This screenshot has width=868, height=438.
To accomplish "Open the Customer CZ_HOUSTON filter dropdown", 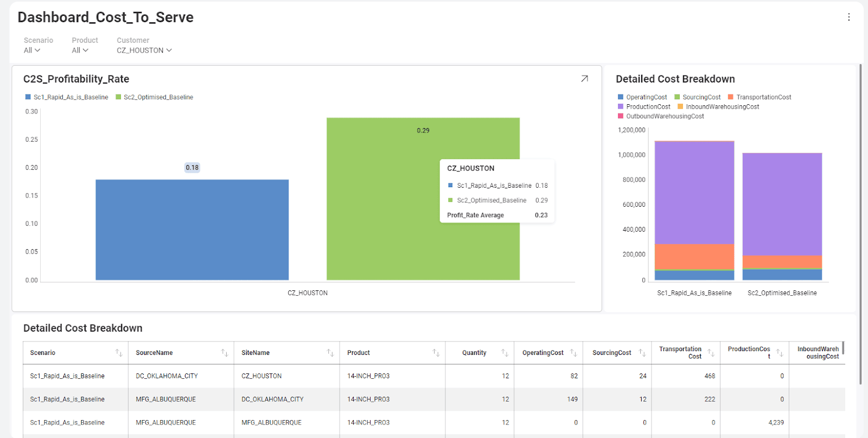I will click(x=144, y=50).
